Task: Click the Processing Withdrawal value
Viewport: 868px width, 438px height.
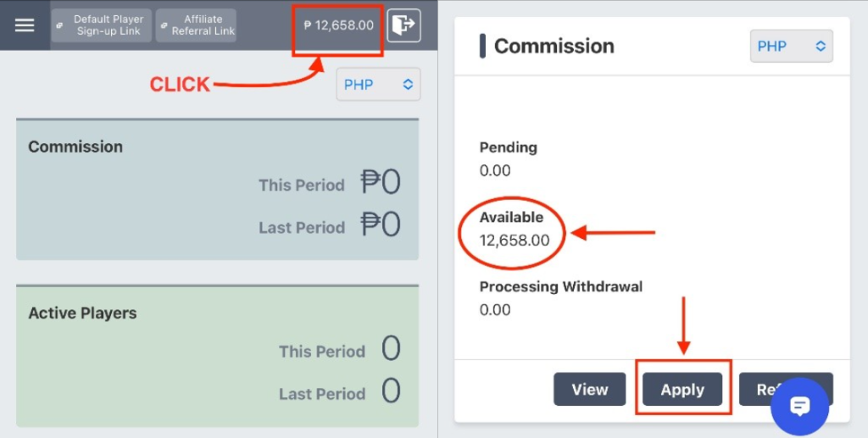Action: (x=495, y=310)
